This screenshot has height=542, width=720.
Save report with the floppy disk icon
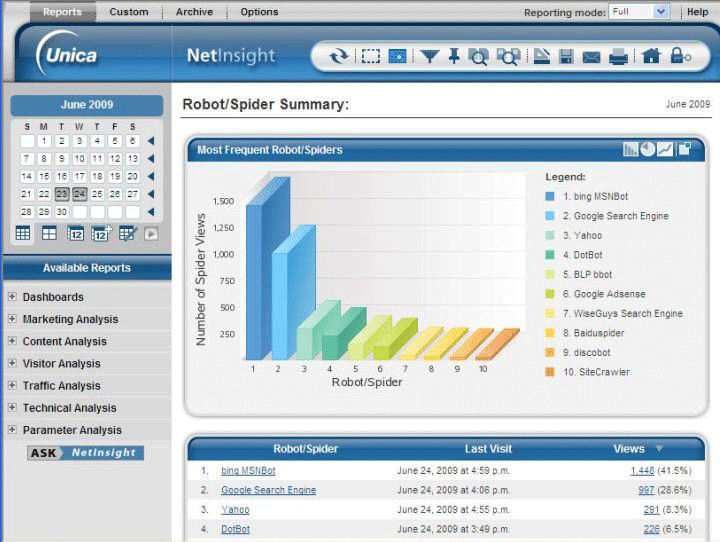(x=566, y=56)
